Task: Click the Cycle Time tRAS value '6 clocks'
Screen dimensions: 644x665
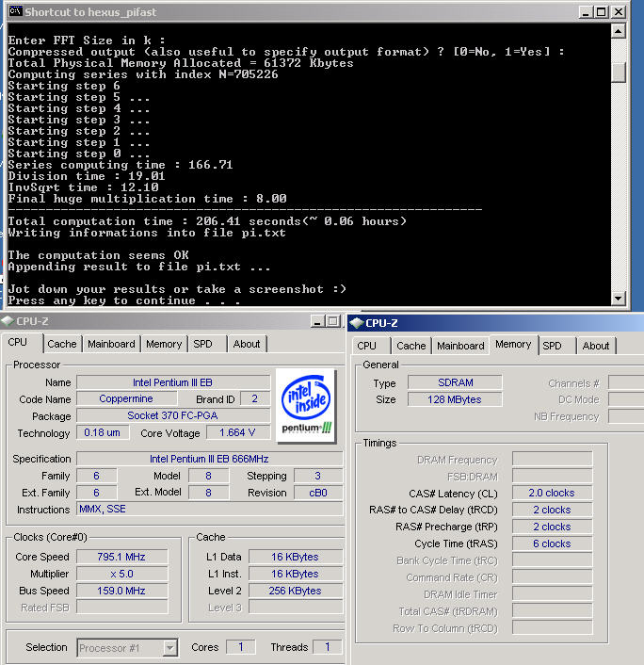Action: click(552, 543)
